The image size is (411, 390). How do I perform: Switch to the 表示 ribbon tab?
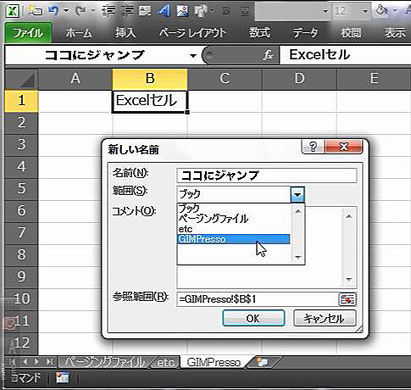point(395,33)
